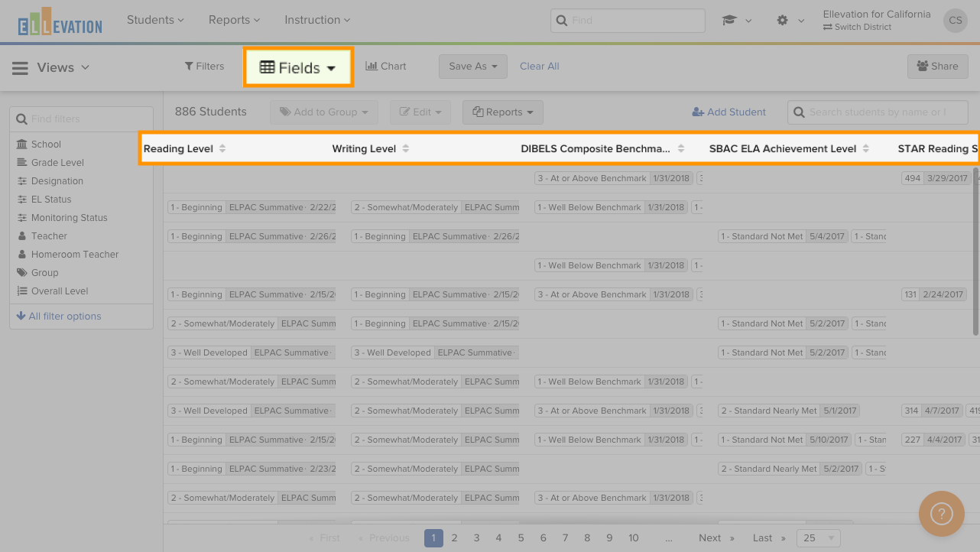Go to page 3
The height and width of the screenshot is (552, 980).
pos(476,538)
